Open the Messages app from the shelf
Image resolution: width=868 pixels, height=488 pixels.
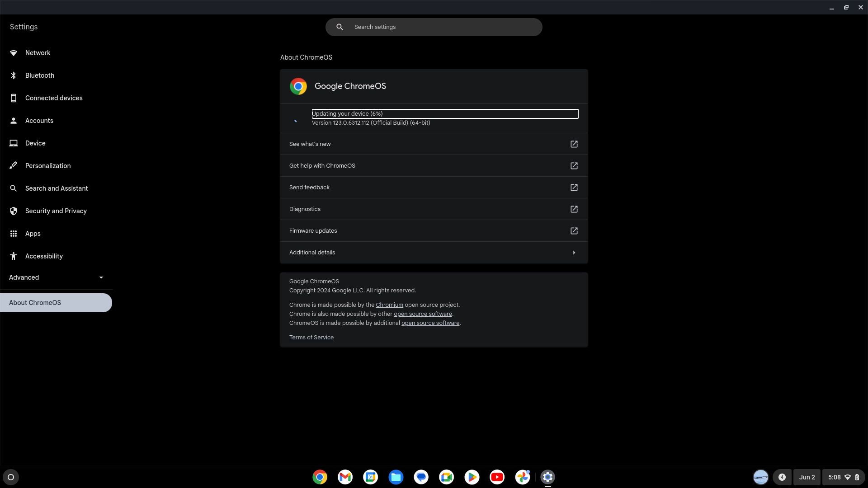pos(421,477)
